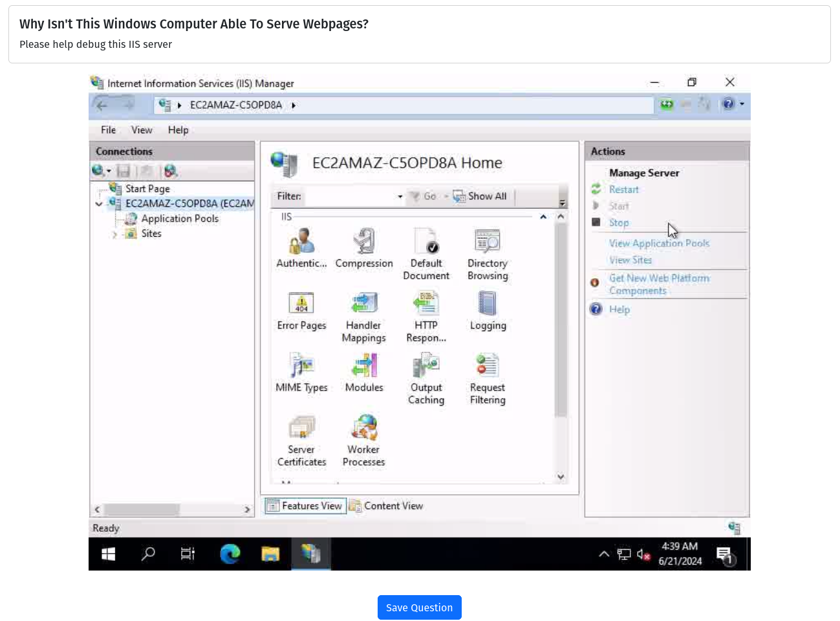
Task: Click the scroll down arrow in features list
Action: click(x=561, y=477)
